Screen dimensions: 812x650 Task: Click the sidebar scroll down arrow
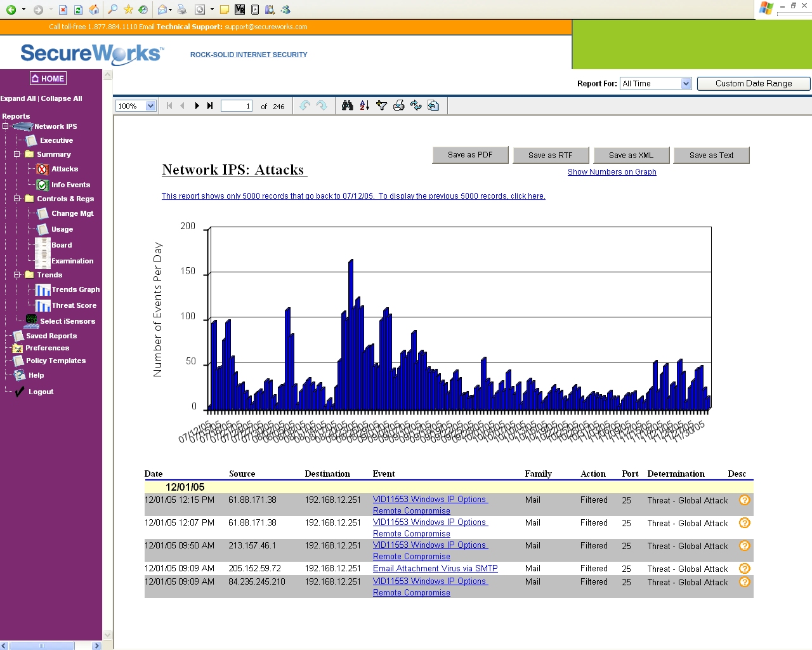pyautogui.click(x=107, y=635)
